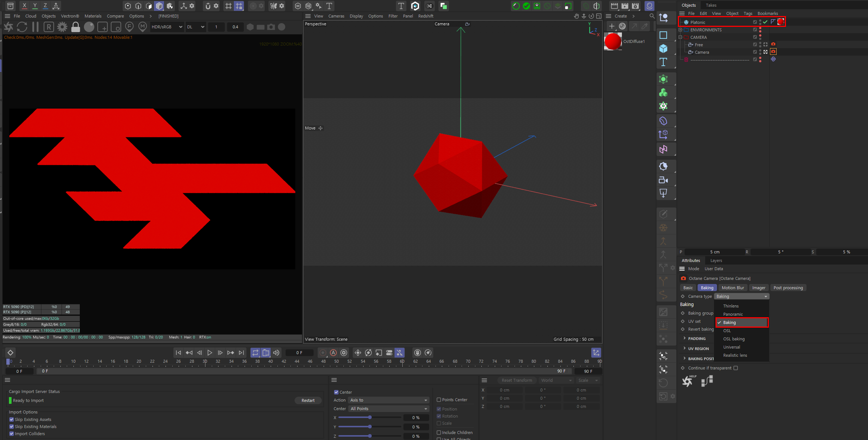Click the Octane HELP icon in Attributes
The height and width of the screenshot is (440, 868).
[x=688, y=381]
